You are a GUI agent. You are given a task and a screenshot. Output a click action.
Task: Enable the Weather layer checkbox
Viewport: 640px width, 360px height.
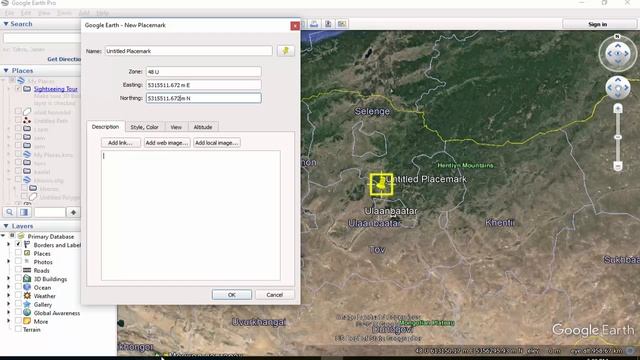point(18,296)
